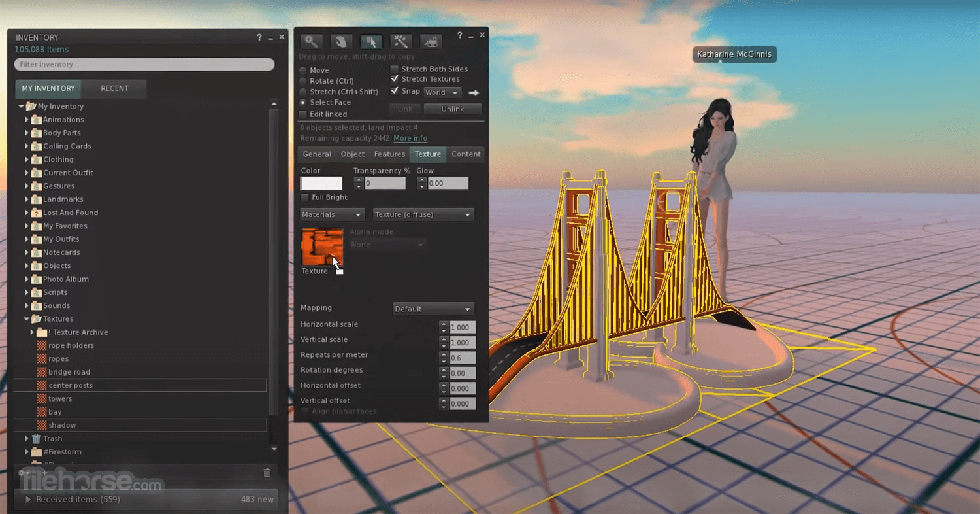Click the ropes texture icon
This screenshot has height=514, width=980.
pyautogui.click(x=42, y=359)
